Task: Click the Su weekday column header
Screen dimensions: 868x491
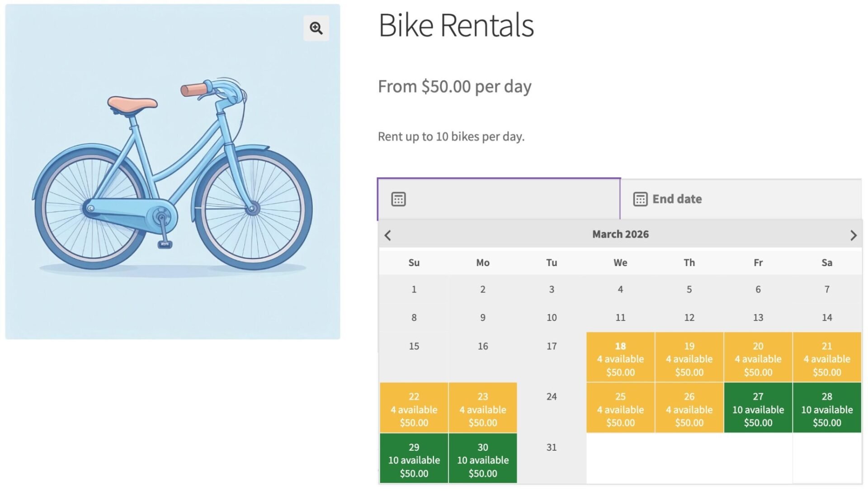Action: pos(413,262)
